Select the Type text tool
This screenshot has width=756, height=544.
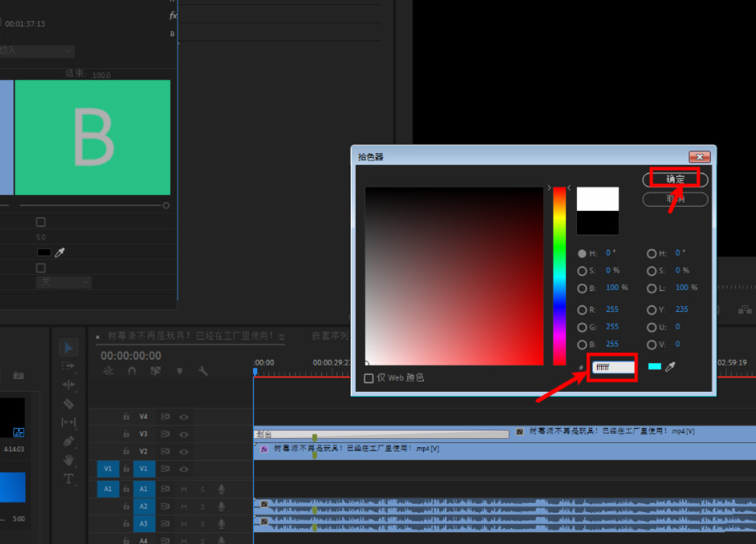click(69, 478)
